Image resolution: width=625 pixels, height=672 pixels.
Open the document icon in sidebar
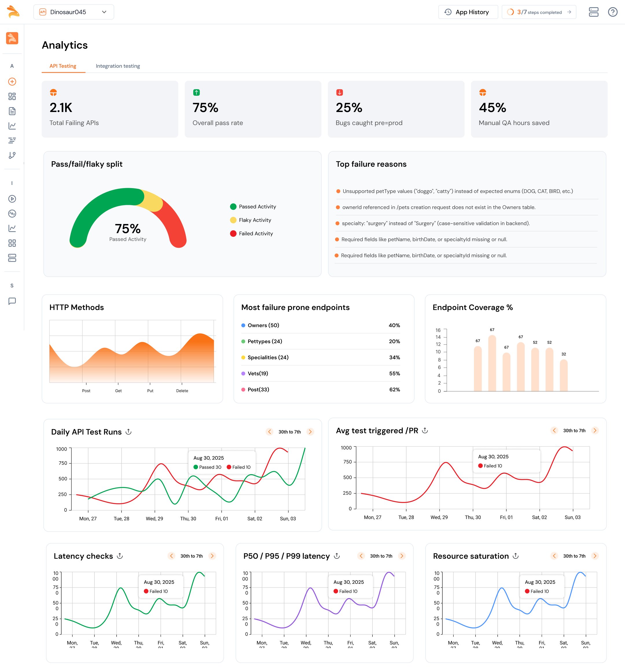click(x=12, y=111)
